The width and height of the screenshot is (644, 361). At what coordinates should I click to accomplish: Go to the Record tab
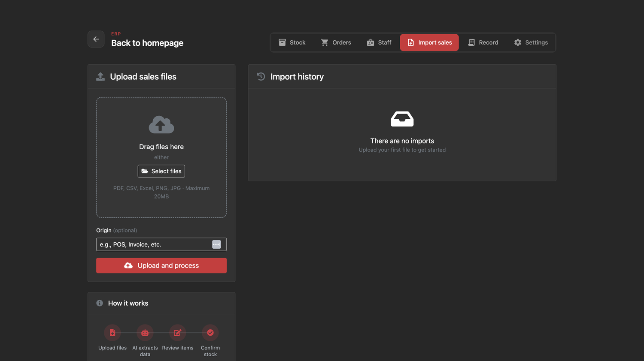pyautogui.click(x=483, y=42)
